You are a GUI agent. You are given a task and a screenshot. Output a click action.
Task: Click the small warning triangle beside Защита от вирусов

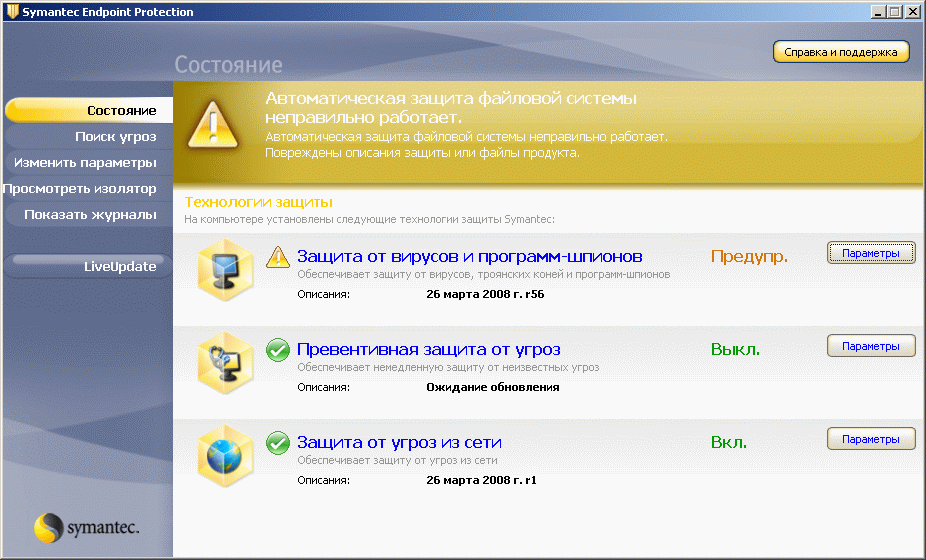[x=278, y=257]
